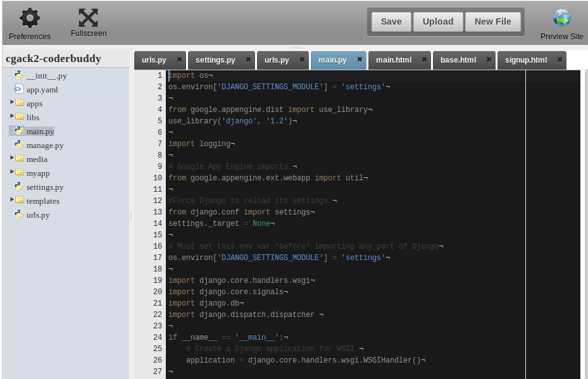Click the media folder icon
The width and height of the screenshot is (588, 379).
[x=20, y=158]
